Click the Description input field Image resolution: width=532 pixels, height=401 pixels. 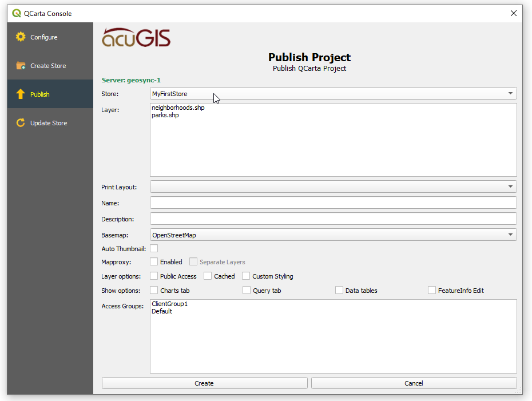pos(333,219)
